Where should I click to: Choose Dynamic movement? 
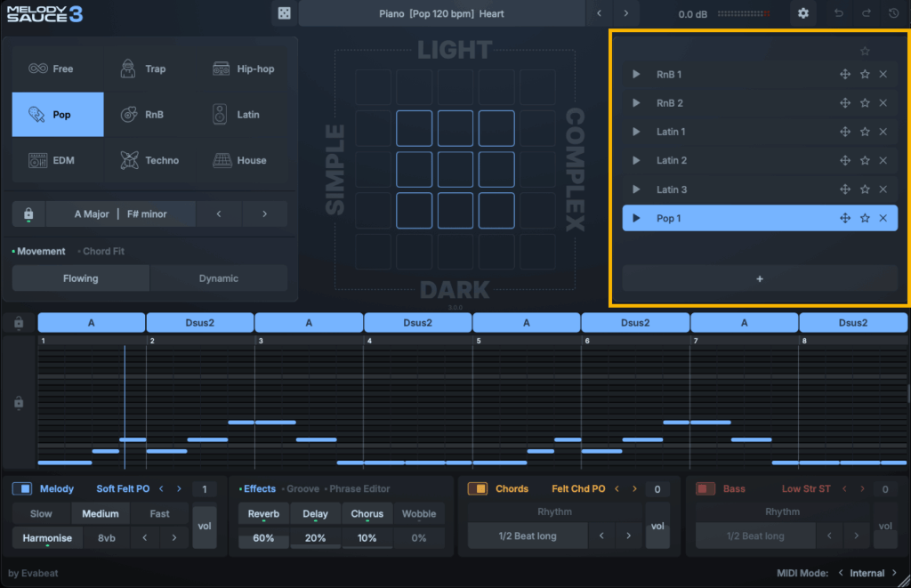219,278
